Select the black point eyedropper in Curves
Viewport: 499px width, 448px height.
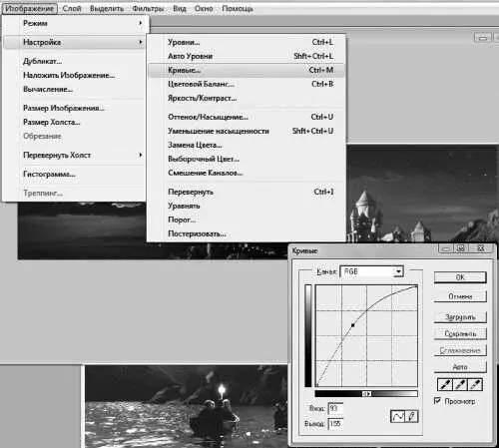coord(445,384)
